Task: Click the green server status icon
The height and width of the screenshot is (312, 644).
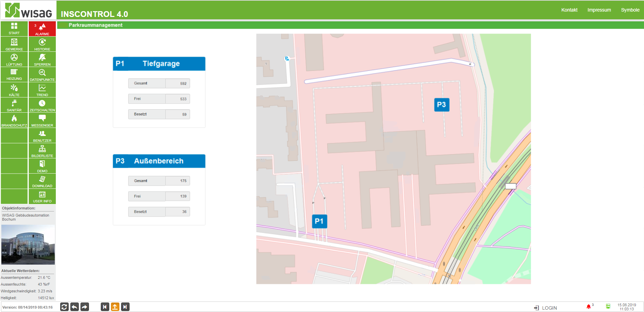Action: coord(608,307)
